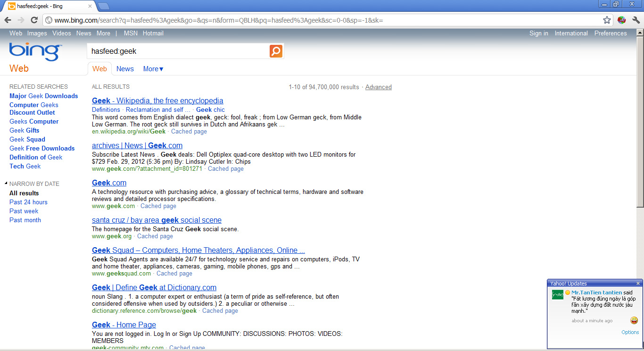The height and width of the screenshot is (351, 644).
Task: Open the Define Geek at Dictionary.com result
Action: 154,288
